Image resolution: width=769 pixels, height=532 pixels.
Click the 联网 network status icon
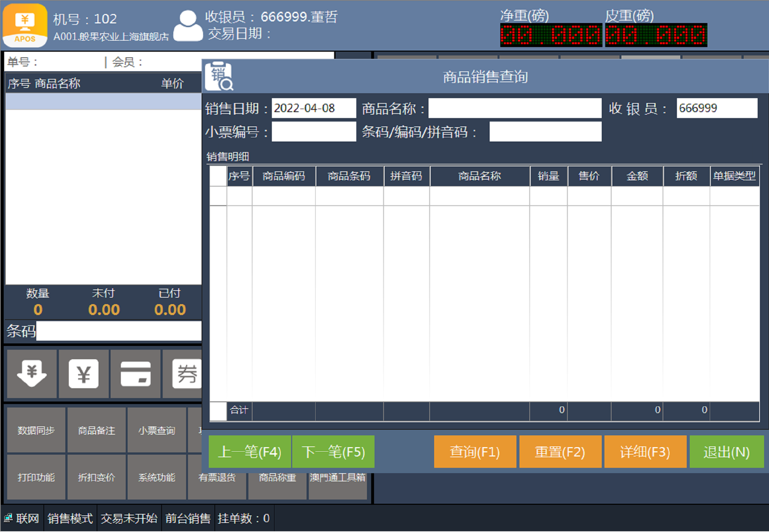click(x=8, y=518)
